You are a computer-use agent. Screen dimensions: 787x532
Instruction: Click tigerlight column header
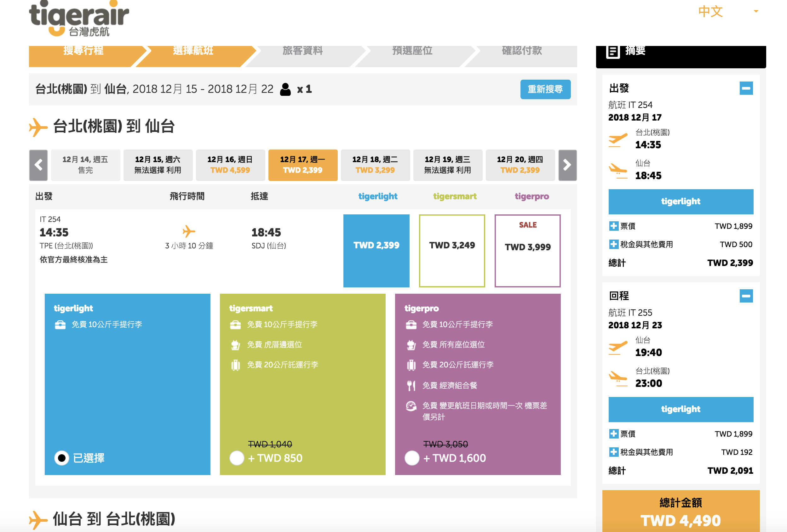coord(377,196)
